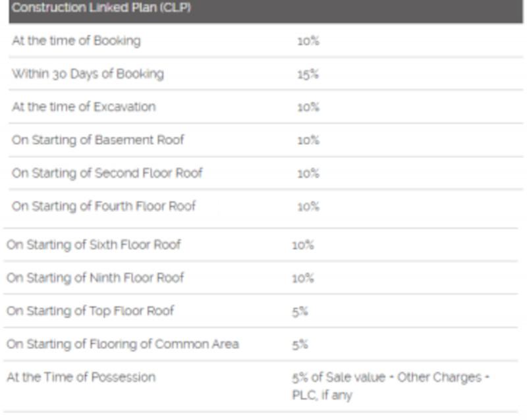Click the 10% value for Ninth Floor Roof
The image size is (527, 420).
coord(303,278)
